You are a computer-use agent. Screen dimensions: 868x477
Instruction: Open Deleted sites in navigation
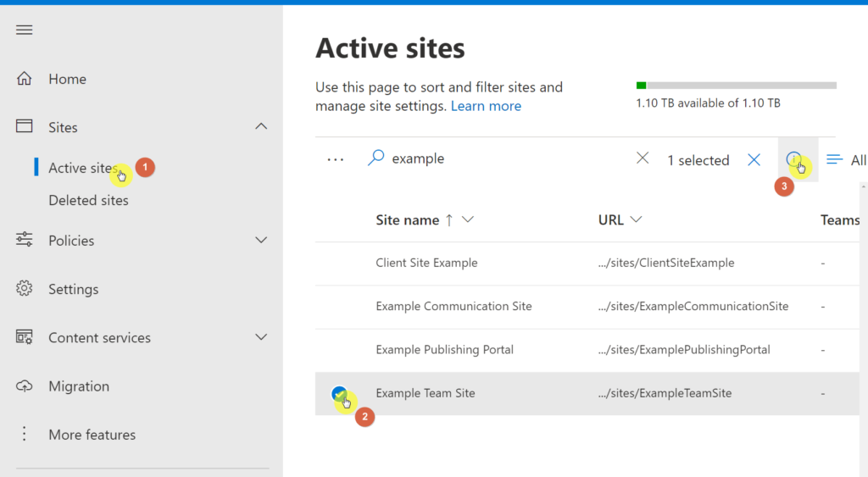pyautogui.click(x=88, y=200)
